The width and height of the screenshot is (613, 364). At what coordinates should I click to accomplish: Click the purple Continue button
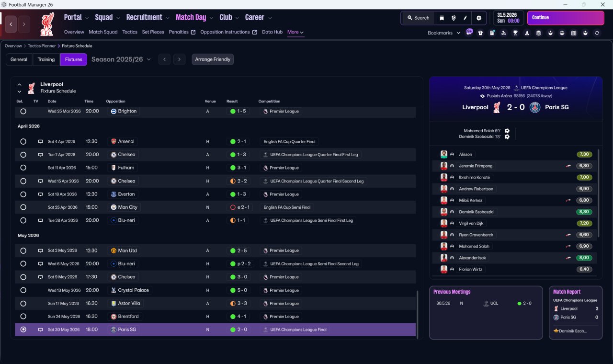click(566, 18)
